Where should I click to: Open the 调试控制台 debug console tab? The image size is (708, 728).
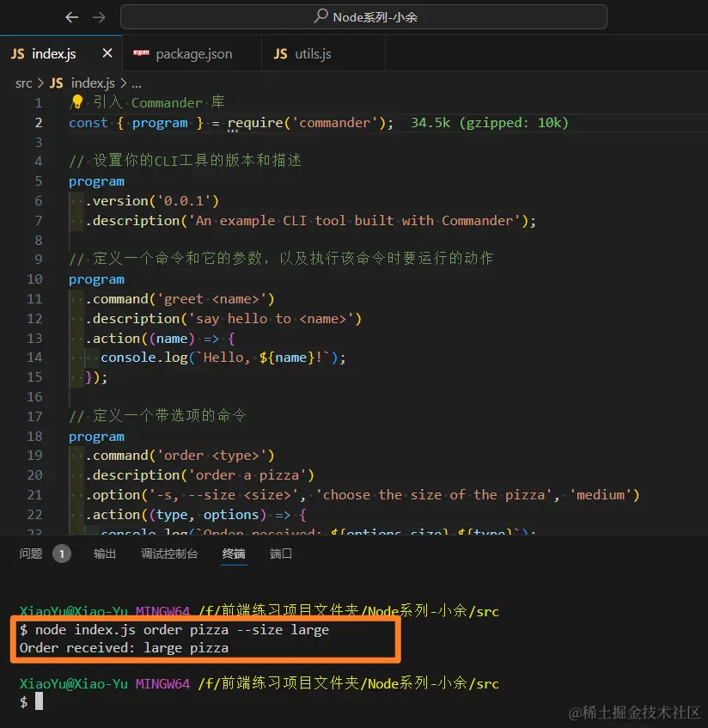click(x=169, y=554)
